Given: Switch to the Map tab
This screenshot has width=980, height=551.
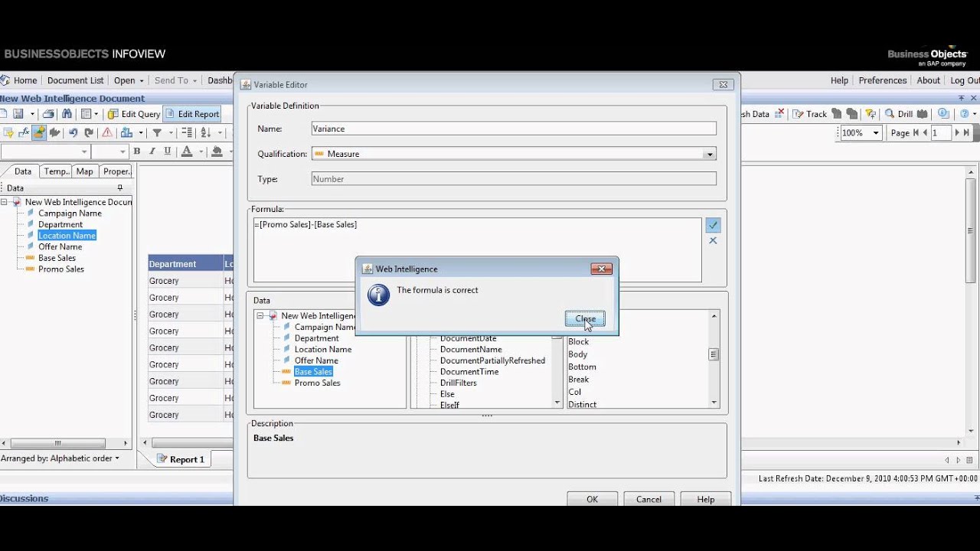Looking at the screenshot, I should click(84, 171).
